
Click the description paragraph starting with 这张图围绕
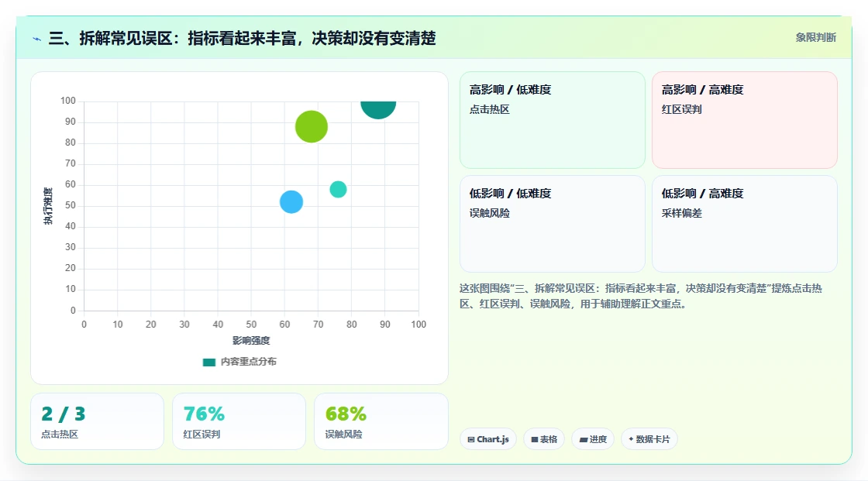coord(640,296)
